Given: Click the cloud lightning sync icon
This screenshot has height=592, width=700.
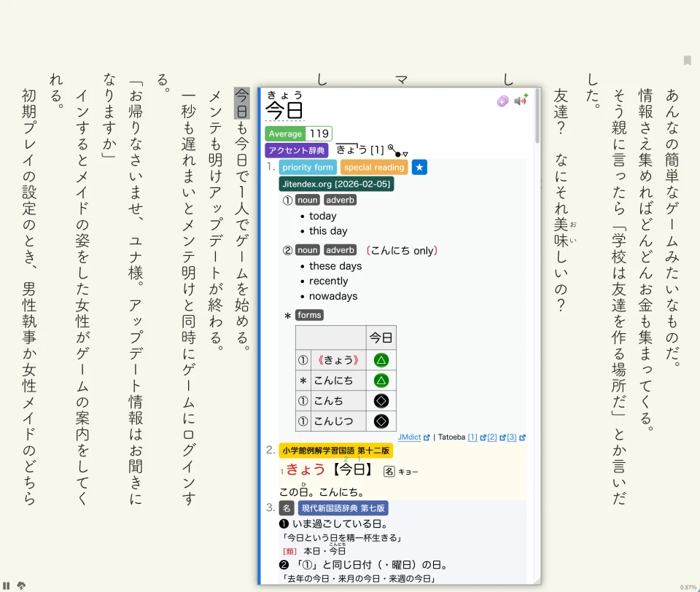Looking at the screenshot, I should tap(21, 585).
